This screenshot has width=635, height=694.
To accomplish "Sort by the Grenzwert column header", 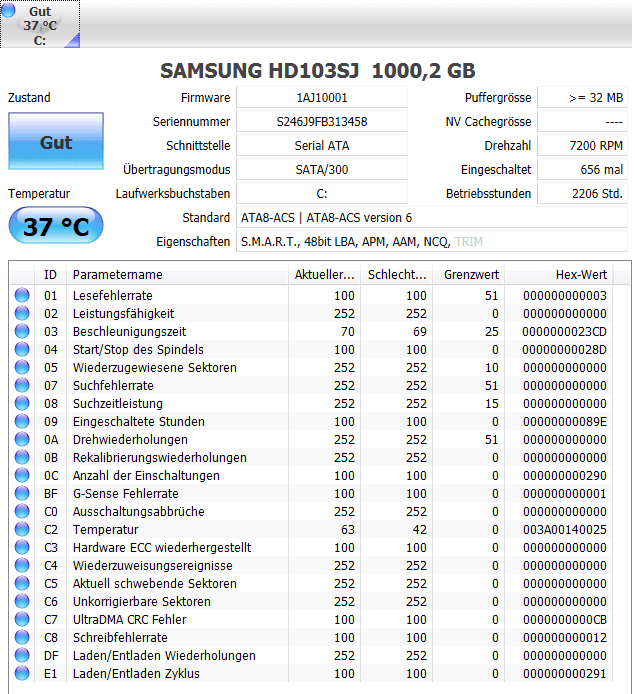I will pyautogui.click(x=469, y=274).
